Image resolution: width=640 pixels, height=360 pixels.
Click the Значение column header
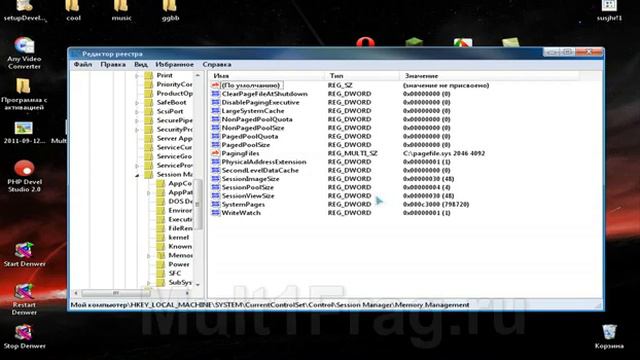point(489,76)
